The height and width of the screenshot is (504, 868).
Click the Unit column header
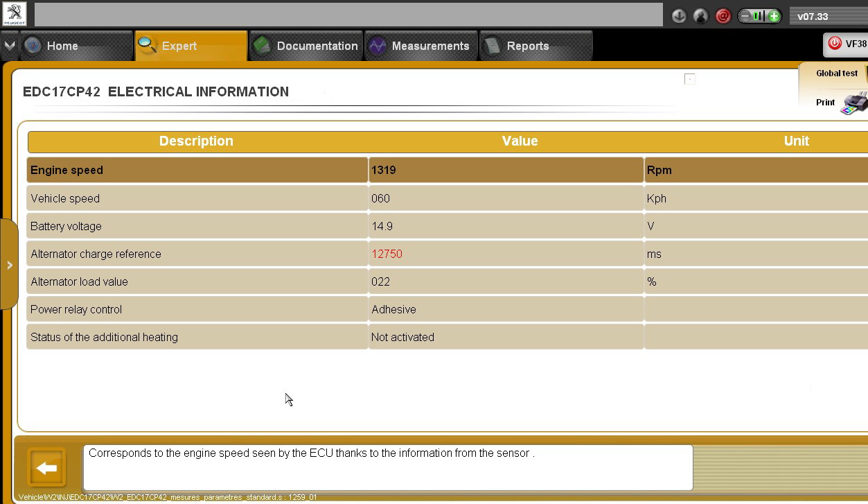796,141
